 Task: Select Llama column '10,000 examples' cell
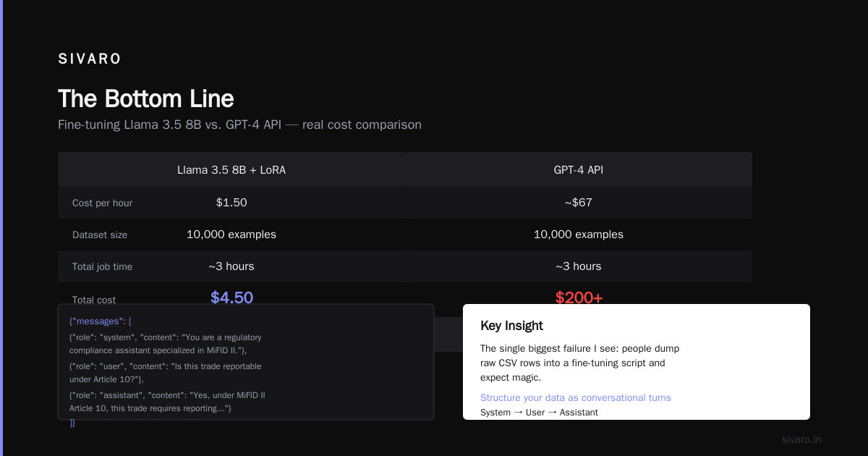[x=231, y=235]
